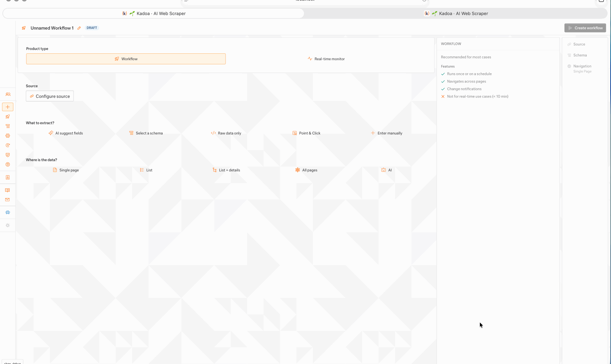Click the envelope mail icon in sidebar
Image resolution: width=611 pixels, height=364 pixels.
click(8, 200)
